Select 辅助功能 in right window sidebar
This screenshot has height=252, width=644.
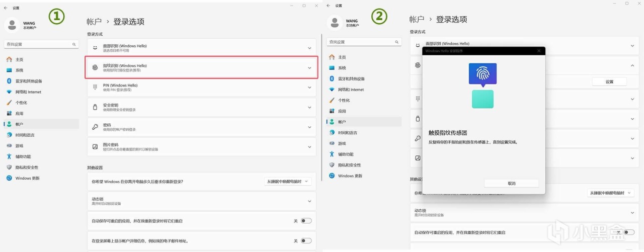(x=364, y=154)
